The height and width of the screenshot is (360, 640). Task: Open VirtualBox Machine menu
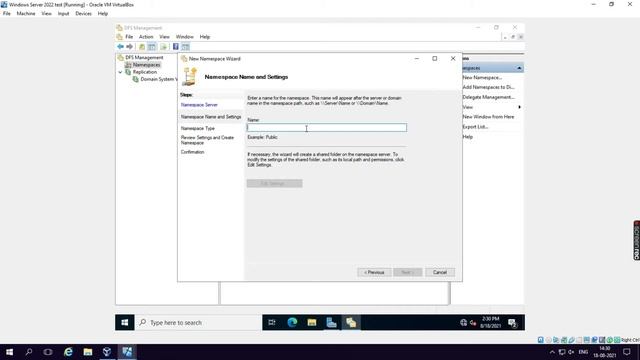(26, 13)
